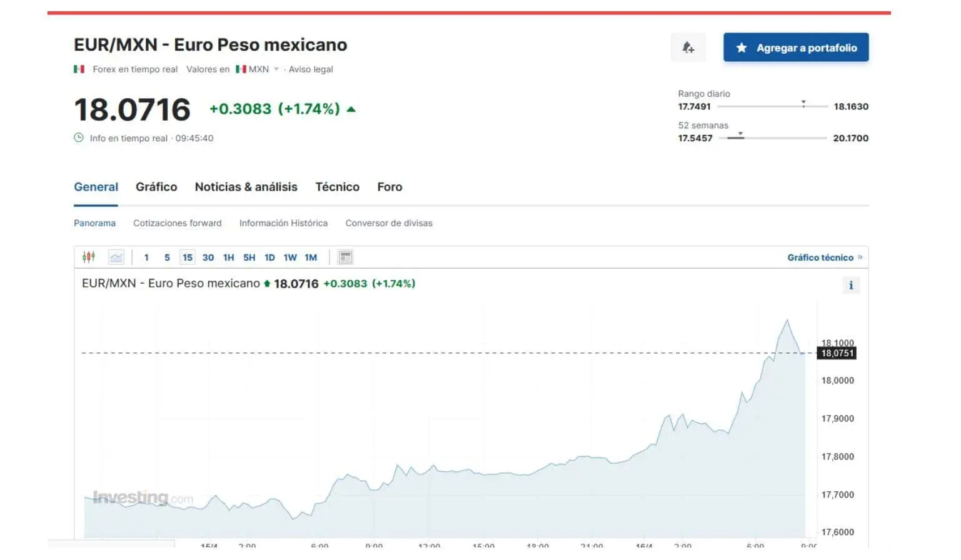
Task: Click 52-week high value 20.1700
Action: coord(850,138)
